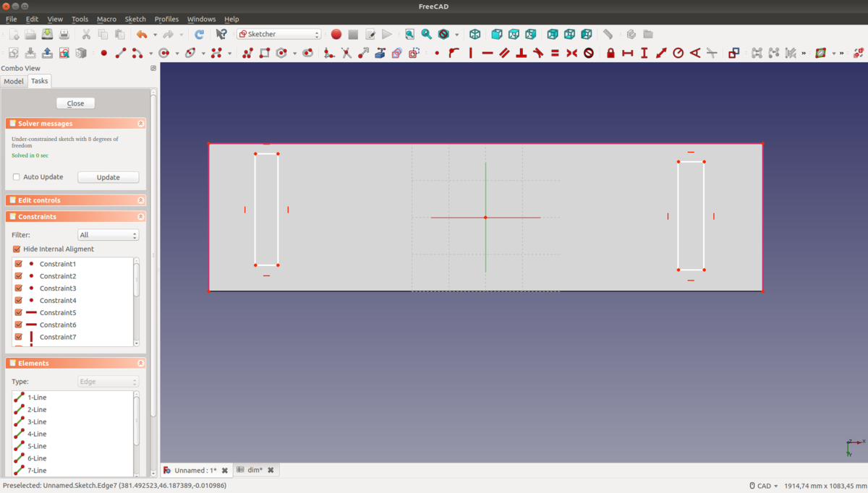
Task: Select the Trim edge tool
Action: pos(346,53)
